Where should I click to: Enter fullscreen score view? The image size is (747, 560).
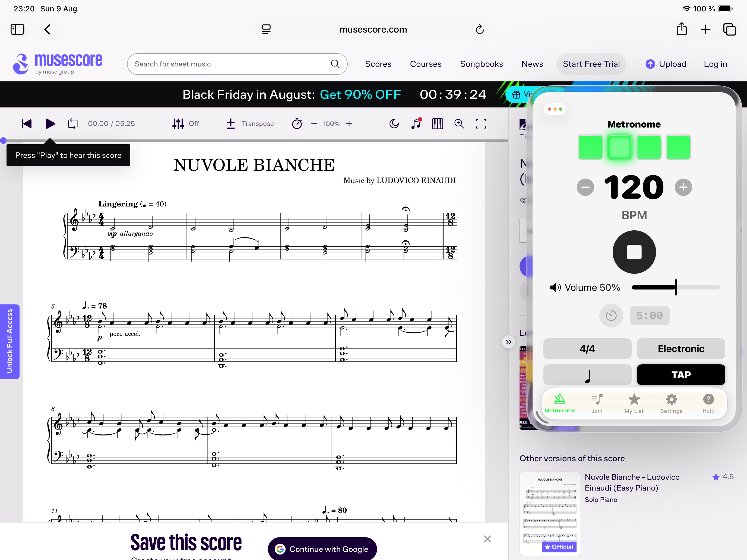pyautogui.click(x=481, y=123)
